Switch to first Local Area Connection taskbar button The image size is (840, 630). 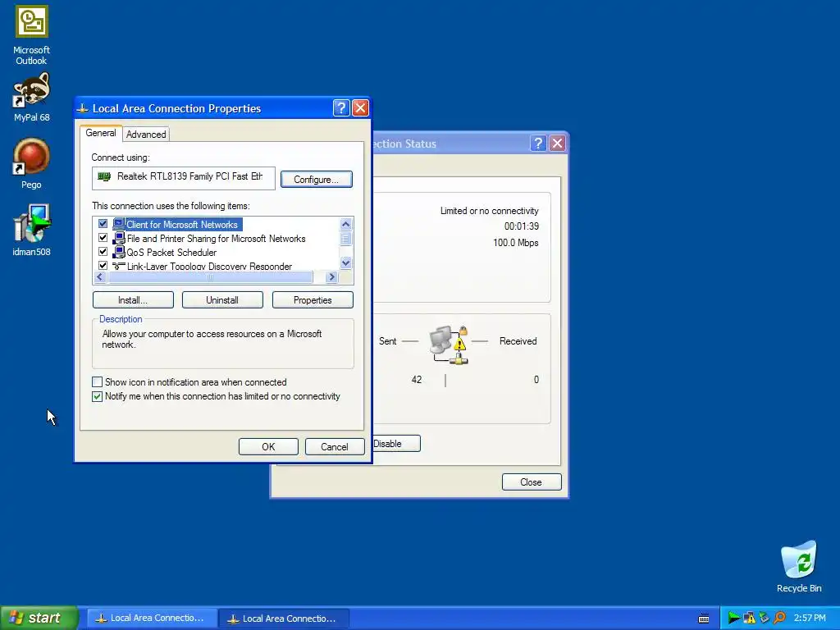[x=151, y=619]
